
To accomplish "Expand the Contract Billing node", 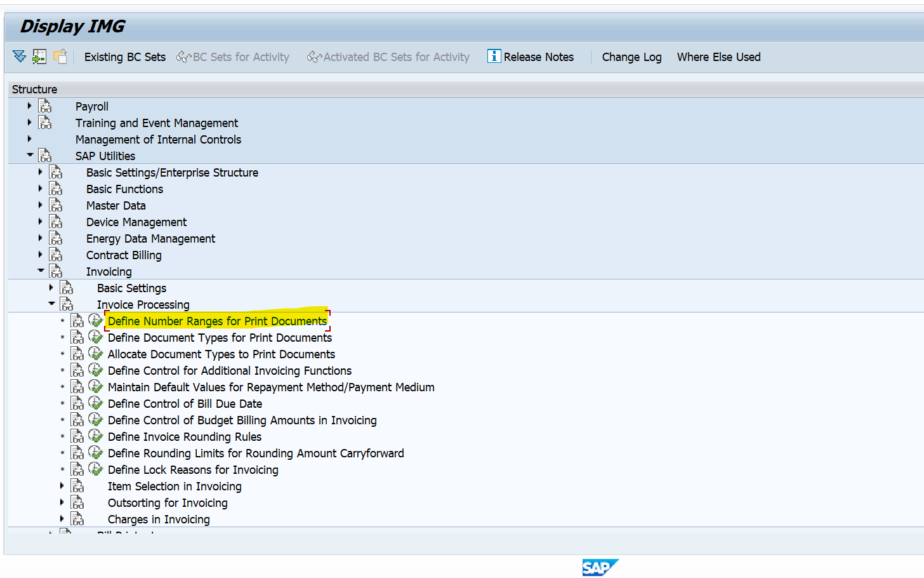I will [40, 254].
